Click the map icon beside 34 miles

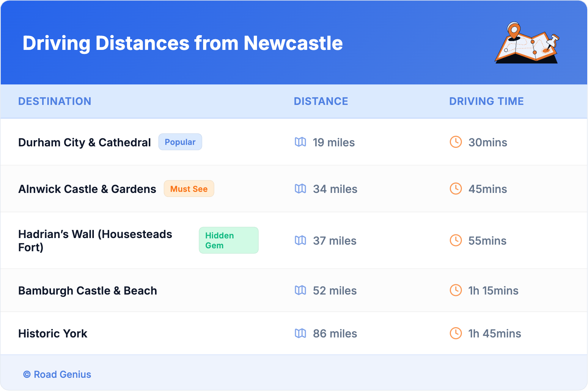300,189
